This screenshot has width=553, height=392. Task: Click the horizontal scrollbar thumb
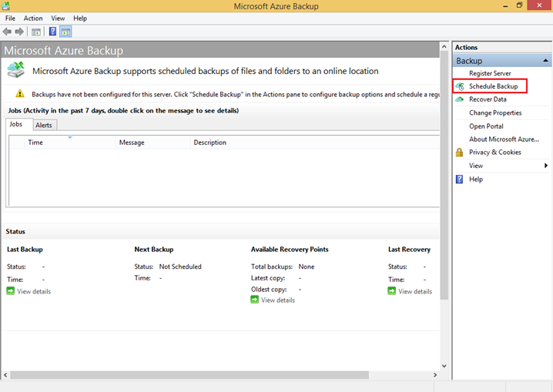point(189,375)
